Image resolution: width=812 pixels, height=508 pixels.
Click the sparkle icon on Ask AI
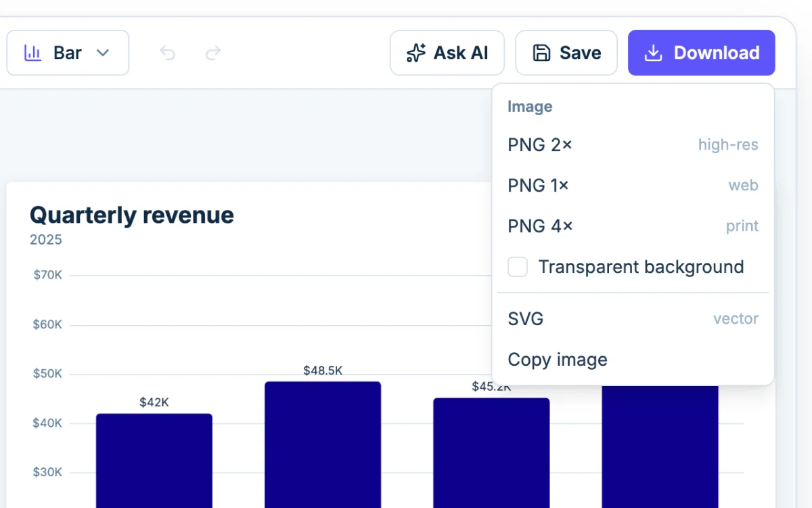415,53
